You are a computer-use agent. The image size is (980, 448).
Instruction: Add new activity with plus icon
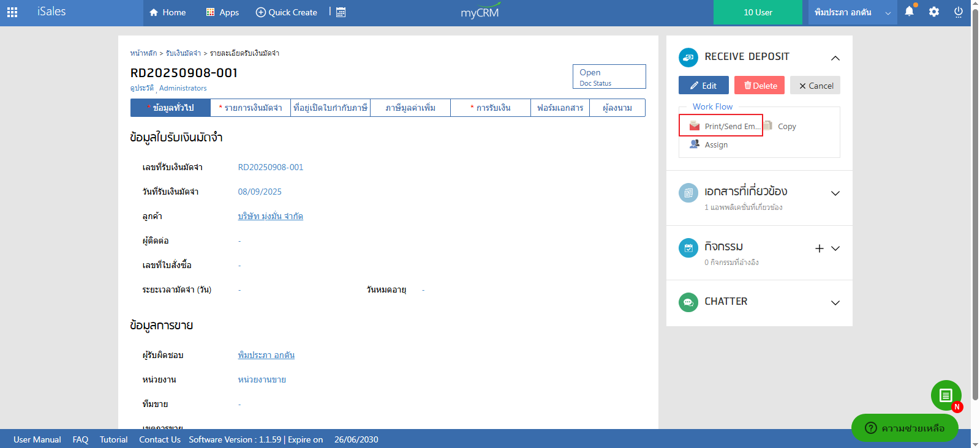click(x=819, y=248)
